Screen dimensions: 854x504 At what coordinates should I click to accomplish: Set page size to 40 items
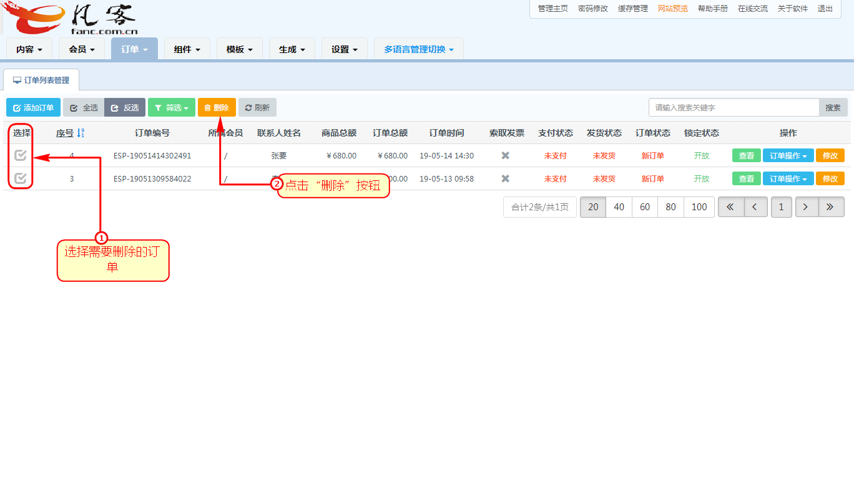click(x=619, y=207)
